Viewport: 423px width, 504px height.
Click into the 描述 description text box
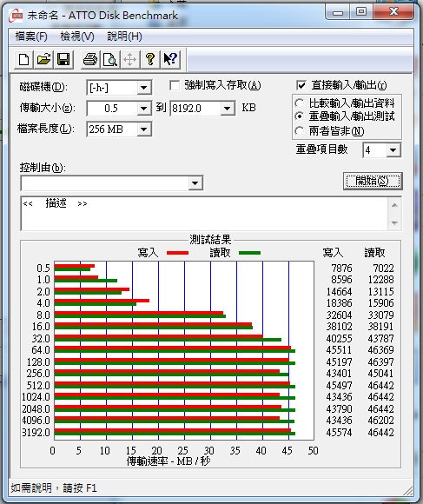[204, 214]
